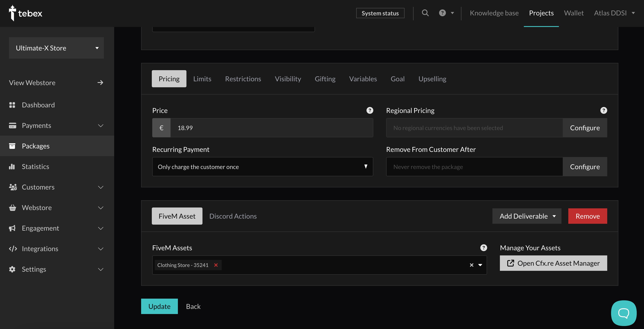Image resolution: width=644 pixels, height=329 pixels.
Task: Show help for Regional Pricing
Action: point(604,110)
